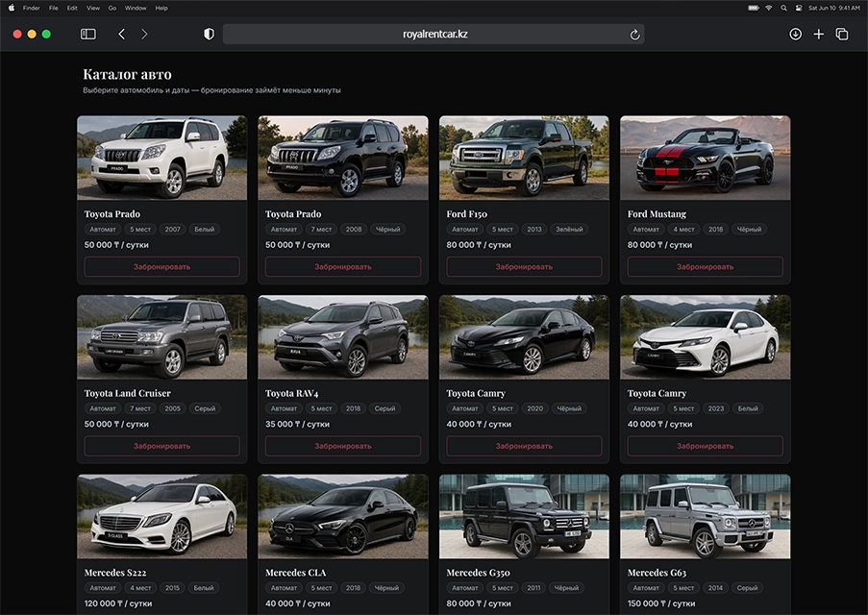This screenshot has width=868, height=615.
Task: Click the '2023' tag on white Camry
Action: coord(716,408)
